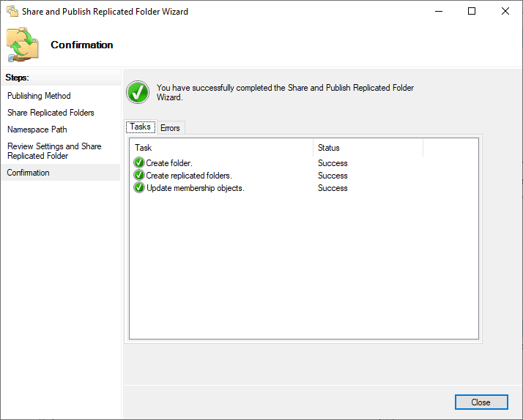
Task: Click the Create replicated folders check icon
Action: [x=138, y=175]
